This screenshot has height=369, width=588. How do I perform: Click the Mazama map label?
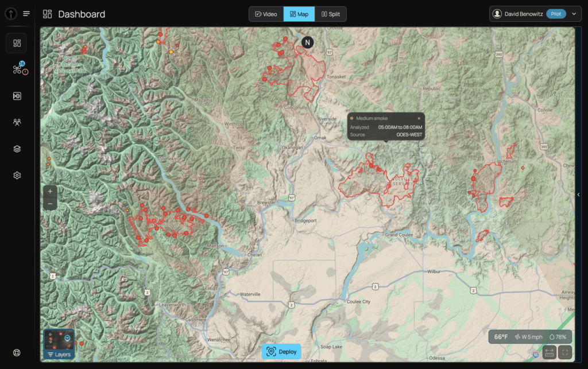pos(203,100)
